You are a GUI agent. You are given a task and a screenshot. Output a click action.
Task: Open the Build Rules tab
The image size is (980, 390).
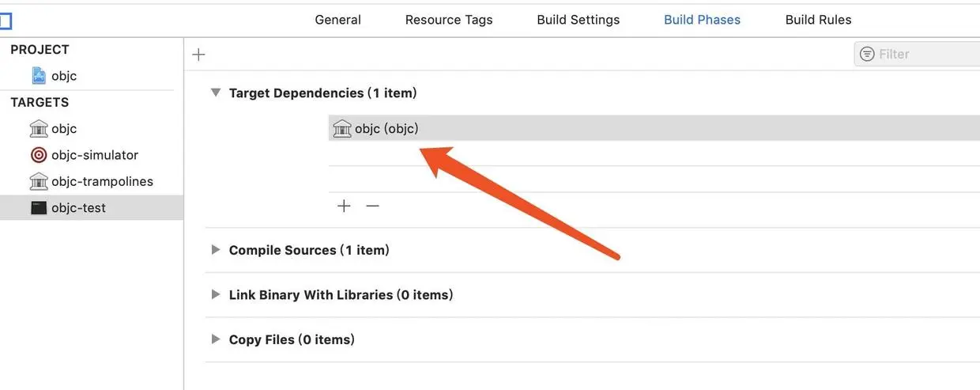pos(818,20)
